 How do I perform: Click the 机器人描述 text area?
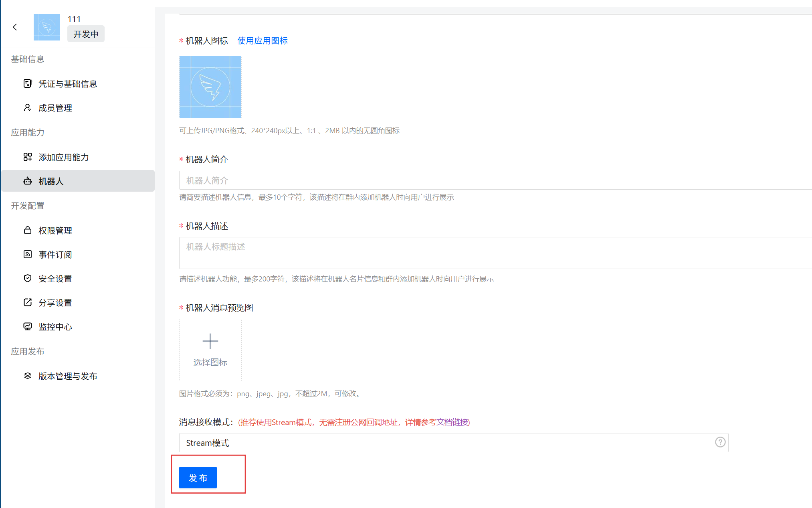493,253
